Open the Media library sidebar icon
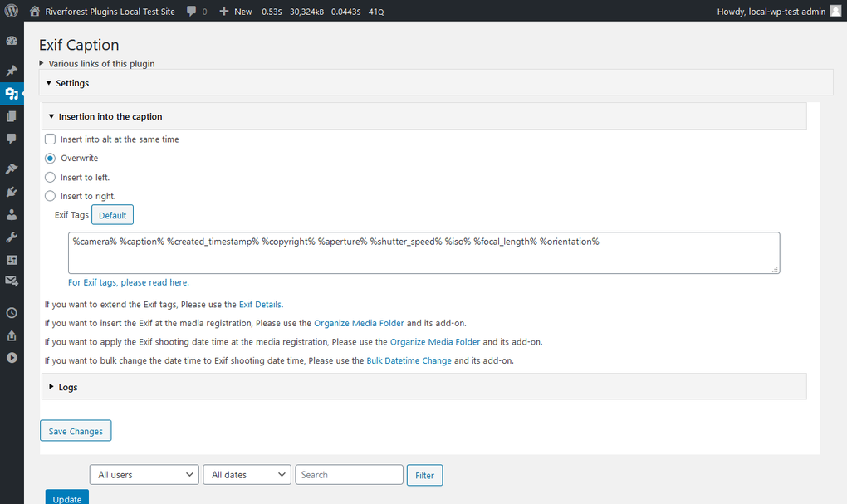This screenshot has height=504, width=847. [12, 94]
